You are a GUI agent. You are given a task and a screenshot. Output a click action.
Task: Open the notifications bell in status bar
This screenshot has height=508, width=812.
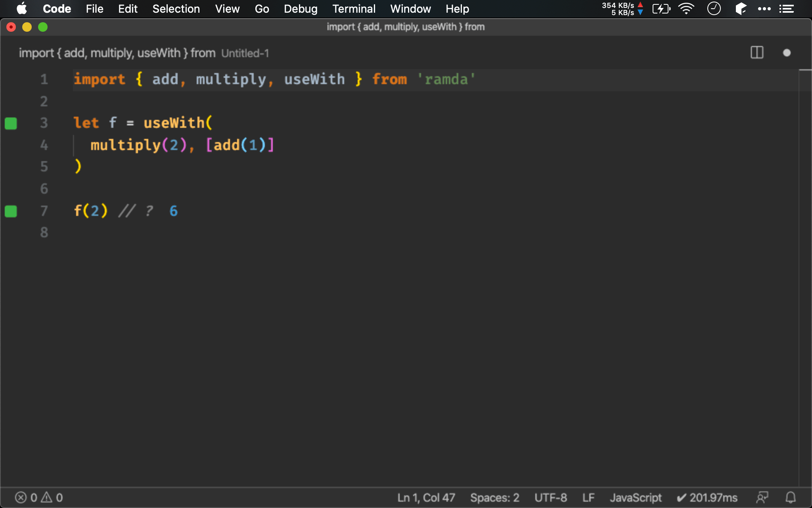click(791, 497)
